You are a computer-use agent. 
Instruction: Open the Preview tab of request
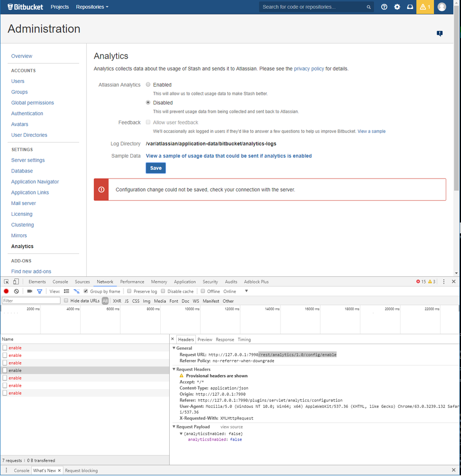pos(205,339)
